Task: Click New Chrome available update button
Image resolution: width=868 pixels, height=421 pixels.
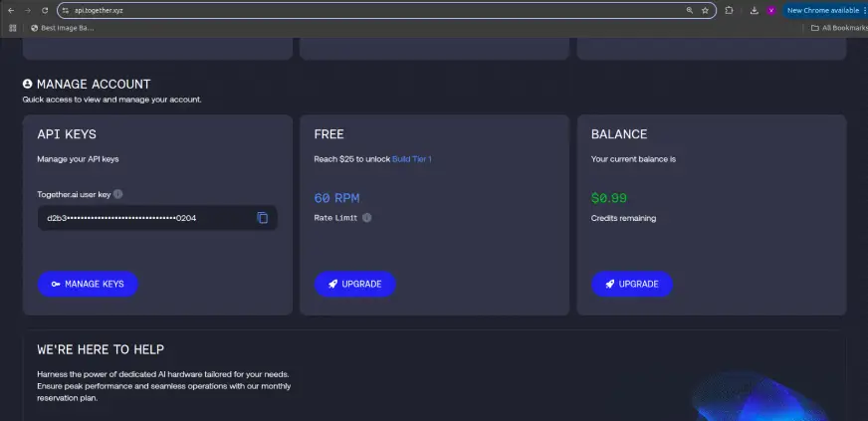Action: click(x=823, y=11)
